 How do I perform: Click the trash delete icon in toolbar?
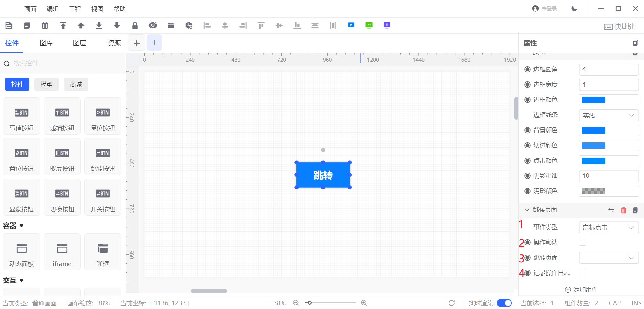pyautogui.click(x=45, y=25)
